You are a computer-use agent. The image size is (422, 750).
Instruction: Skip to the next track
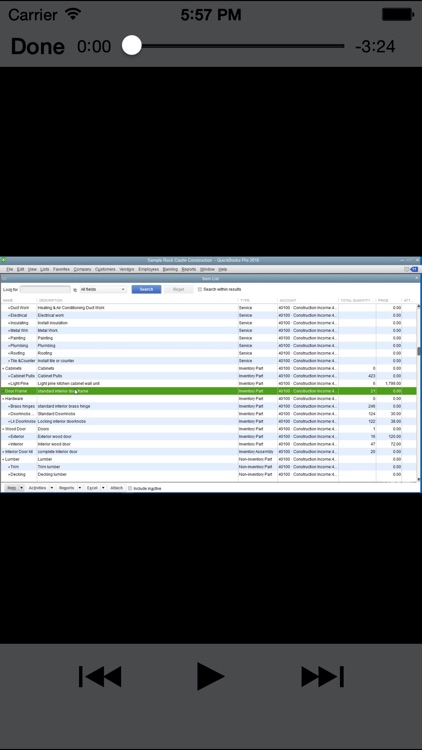[x=322, y=676]
